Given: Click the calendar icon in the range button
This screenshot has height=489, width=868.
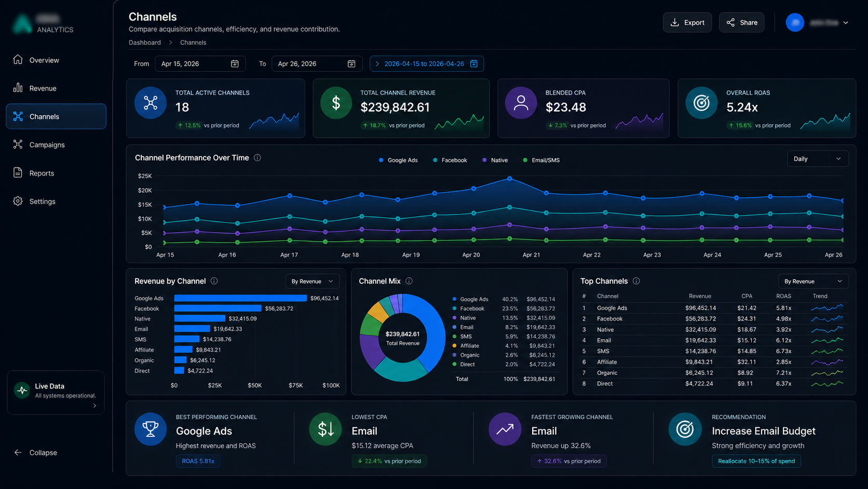Looking at the screenshot, I should 474,64.
